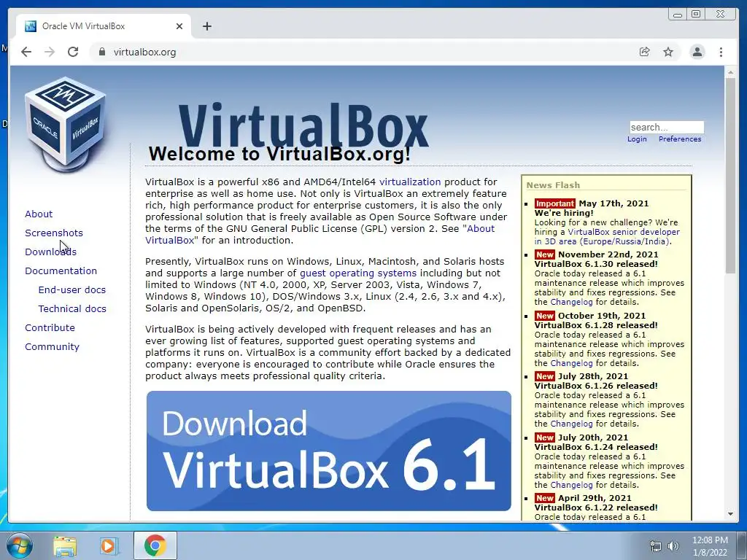Click the 'VirtualBox 6.1.30 released!' headline
Image resolution: width=747 pixels, height=560 pixels.
(596, 264)
